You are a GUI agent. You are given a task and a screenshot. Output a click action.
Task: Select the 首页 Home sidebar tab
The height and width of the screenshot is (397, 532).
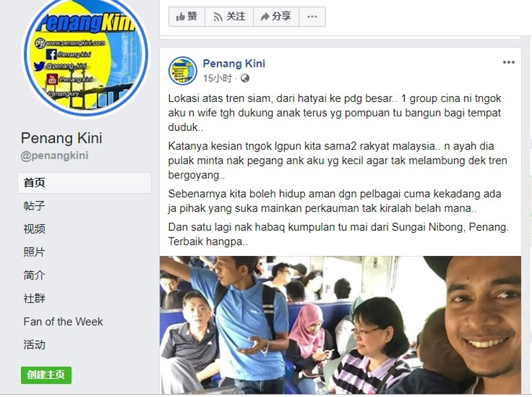coord(85,183)
